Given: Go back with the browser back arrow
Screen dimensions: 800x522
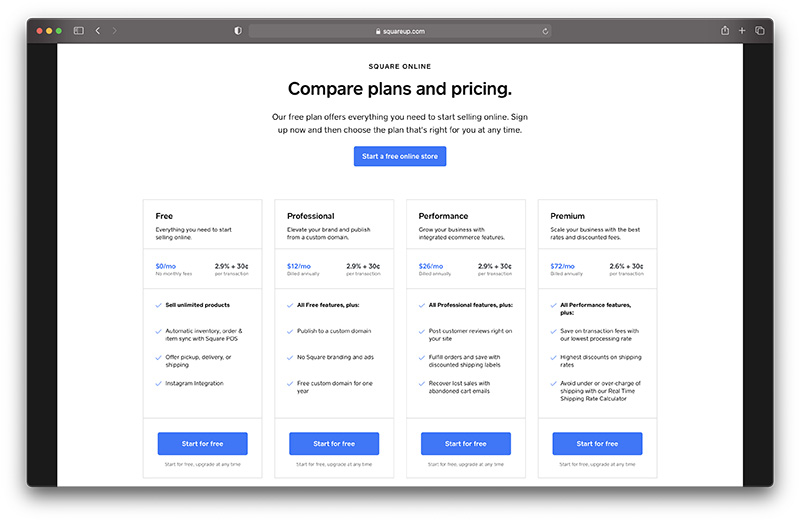Looking at the screenshot, I should 97,31.
